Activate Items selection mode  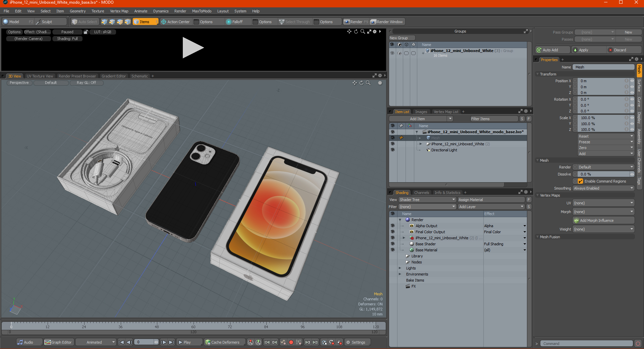[x=145, y=22]
